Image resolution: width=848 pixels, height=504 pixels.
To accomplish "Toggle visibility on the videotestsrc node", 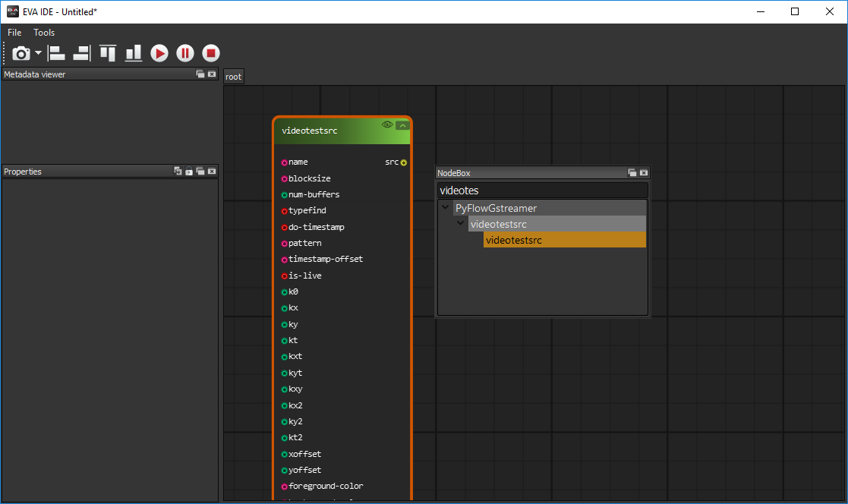I will click(387, 124).
